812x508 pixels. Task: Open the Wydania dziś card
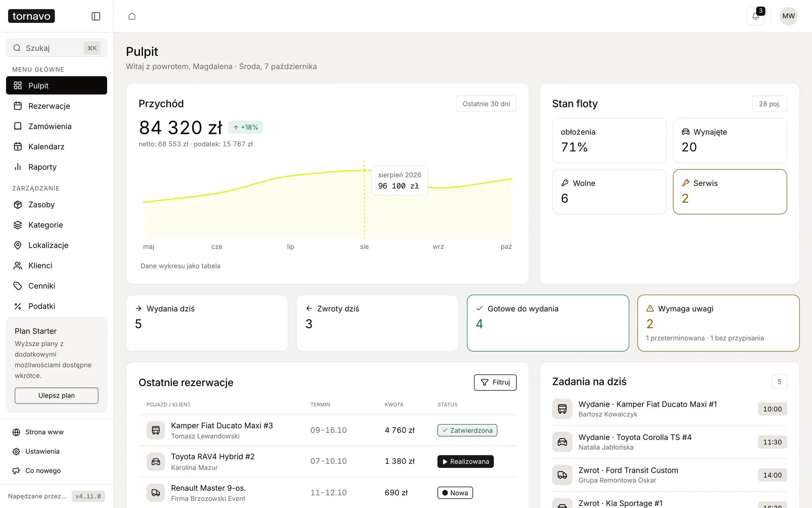point(207,323)
